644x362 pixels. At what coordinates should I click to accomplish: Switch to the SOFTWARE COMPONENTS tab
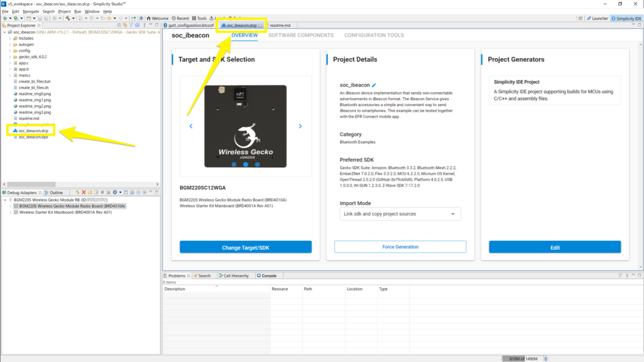pos(301,35)
